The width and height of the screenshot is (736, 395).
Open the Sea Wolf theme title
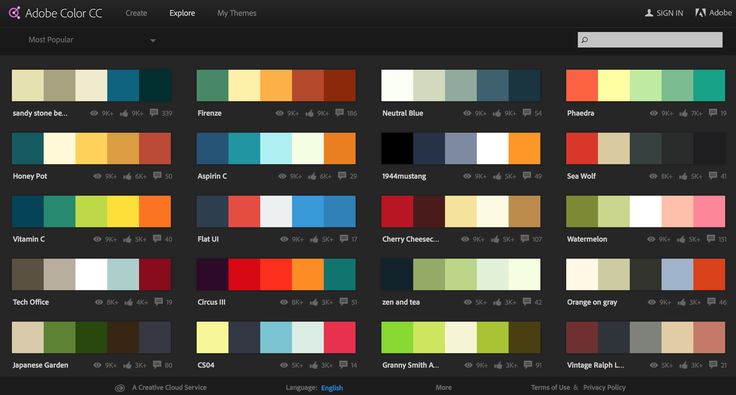point(581,176)
